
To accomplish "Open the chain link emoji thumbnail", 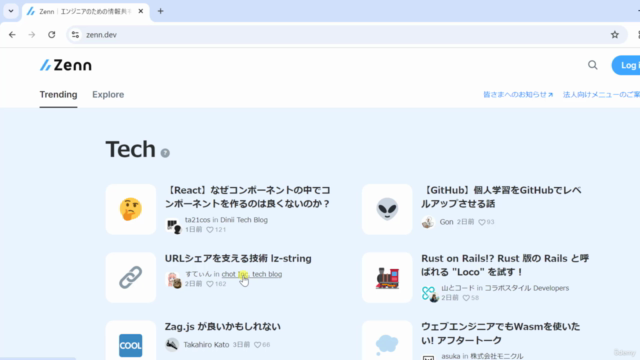I will tap(131, 278).
